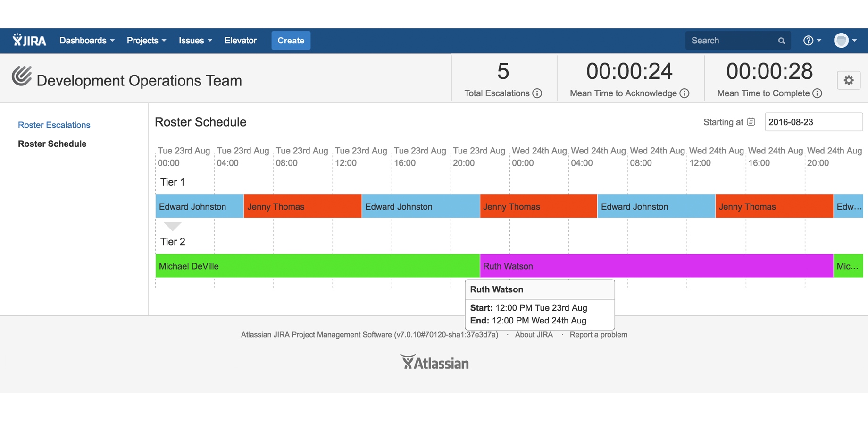Select Roster Schedule in sidebar
868x425 pixels.
(x=52, y=144)
